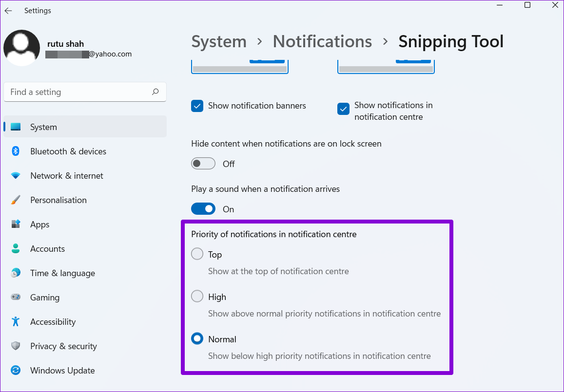Choose High priority for notifications

point(197,296)
